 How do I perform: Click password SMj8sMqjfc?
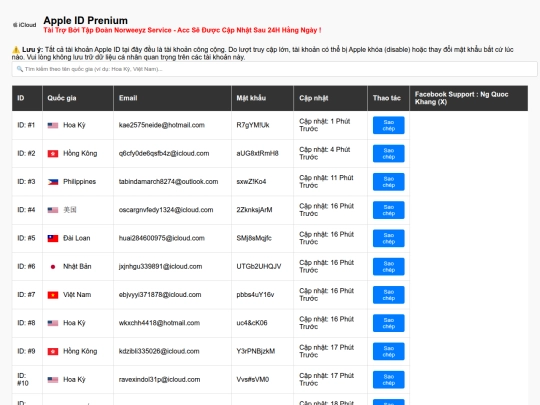254,238
